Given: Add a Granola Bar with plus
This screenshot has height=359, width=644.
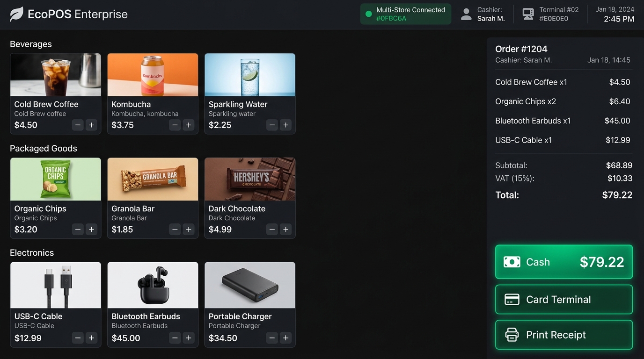Looking at the screenshot, I should coord(189,229).
